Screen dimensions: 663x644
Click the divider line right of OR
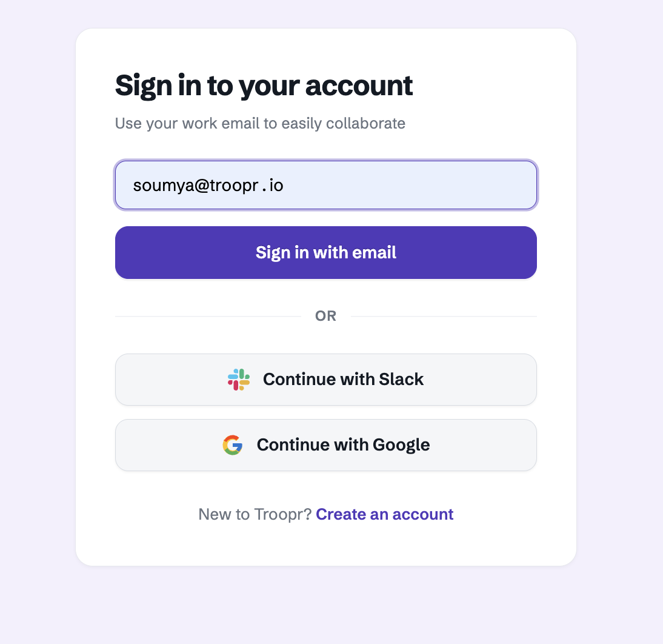click(444, 316)
